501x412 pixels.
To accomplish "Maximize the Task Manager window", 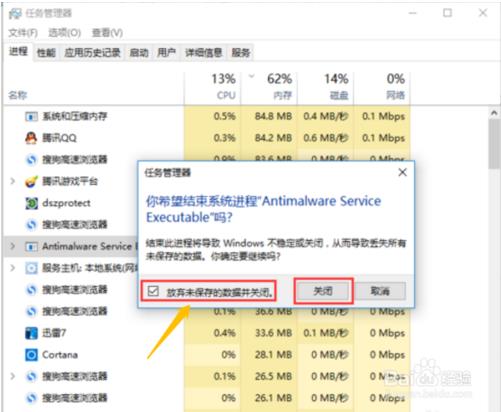I will 447,13.
